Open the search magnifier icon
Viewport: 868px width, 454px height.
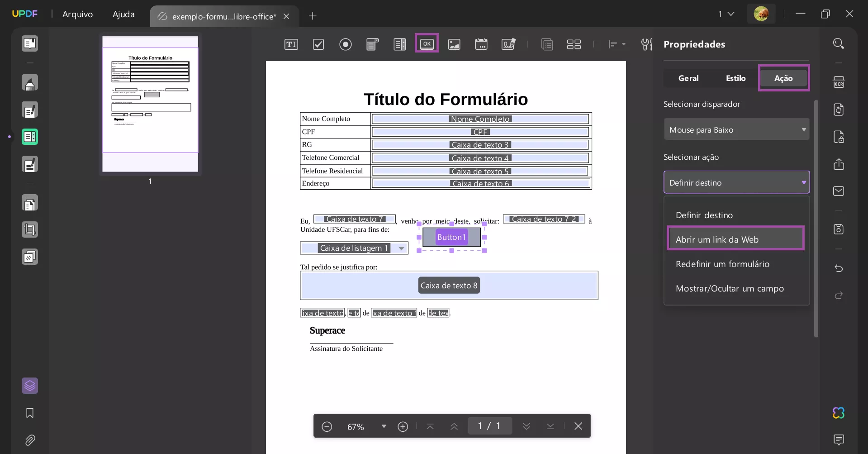click(839, 43)
